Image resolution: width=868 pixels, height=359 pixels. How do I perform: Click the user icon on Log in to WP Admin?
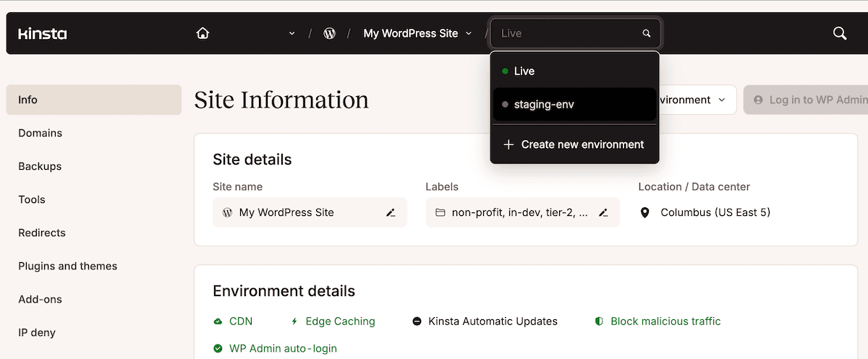click(x=758, y=100)
